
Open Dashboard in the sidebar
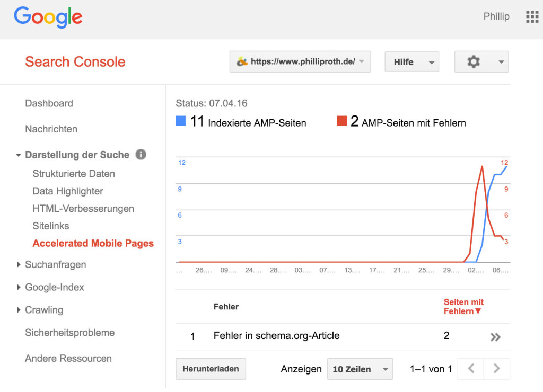pyautogui.click(x=49, y=103)
